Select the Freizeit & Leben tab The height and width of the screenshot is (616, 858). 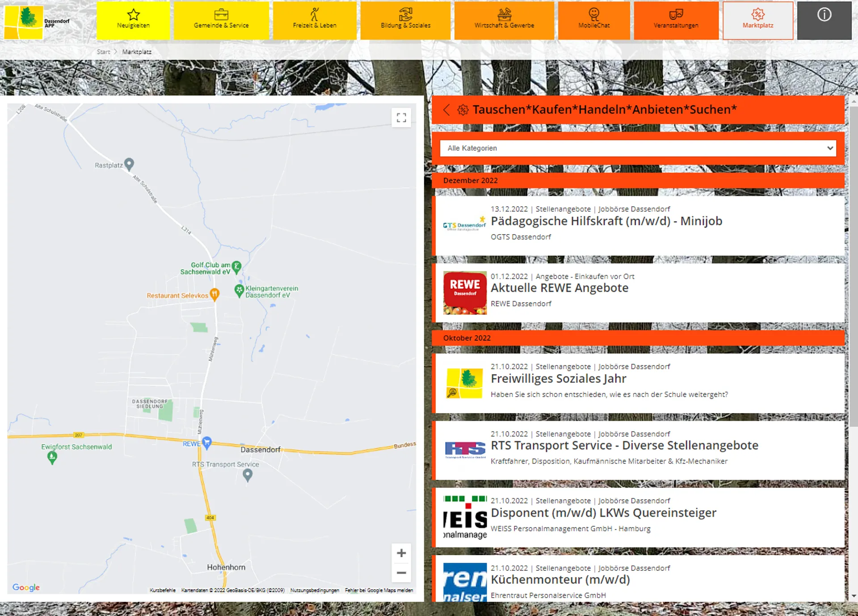tap(315, 20)
